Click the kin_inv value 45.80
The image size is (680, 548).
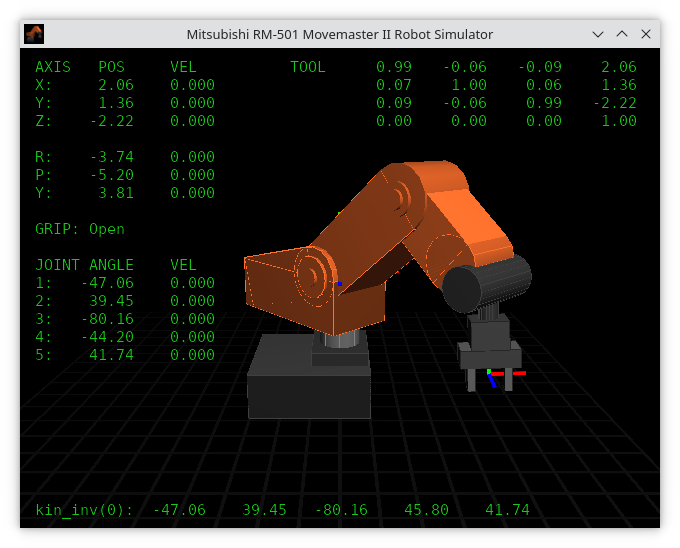(x=426, y=510)
